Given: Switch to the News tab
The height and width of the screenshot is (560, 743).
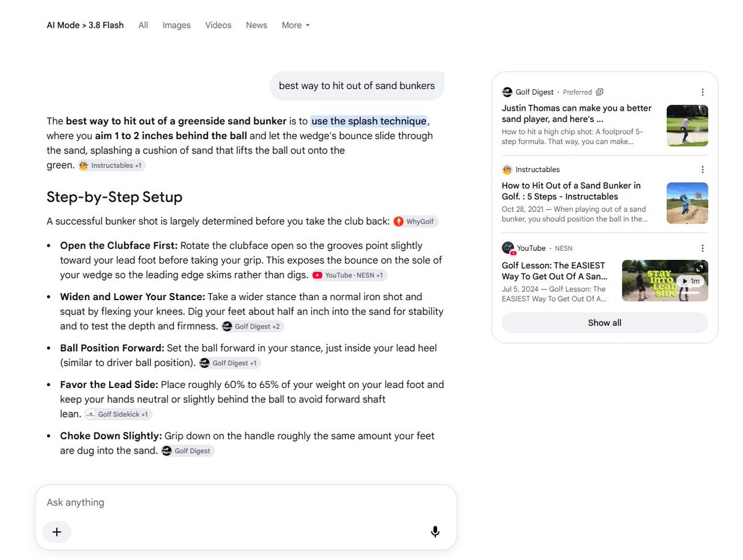Looking at the screenshot, I should [x=256, y=25].
